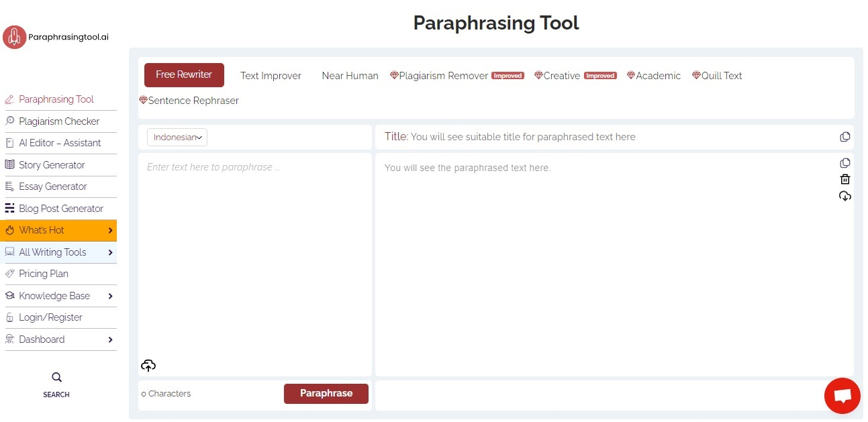Delete output with the trash icon
Image resolution: width=868 pixels, height=422 pixels.
coord(845,179)
